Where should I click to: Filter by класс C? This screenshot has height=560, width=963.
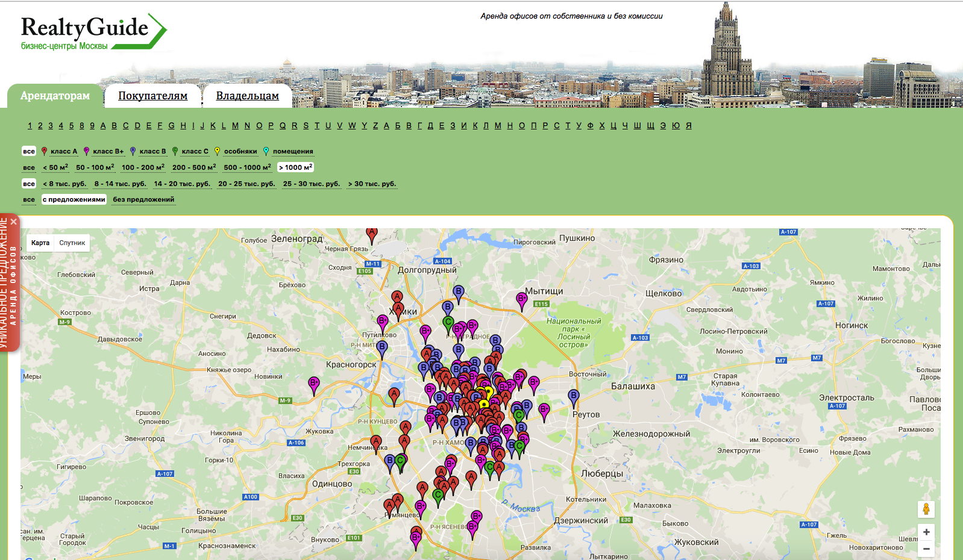pos(195,152)
